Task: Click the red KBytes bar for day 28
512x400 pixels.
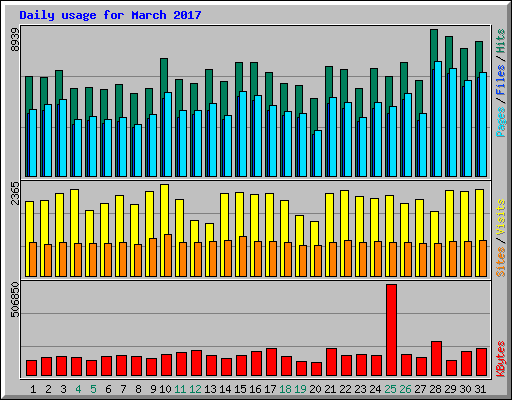Action: [436, 359]
